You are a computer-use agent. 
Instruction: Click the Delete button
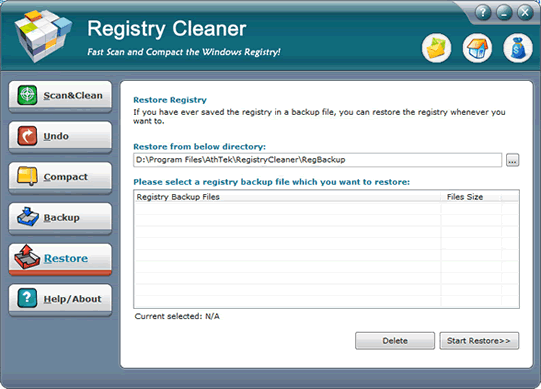(x=395, y=341)
